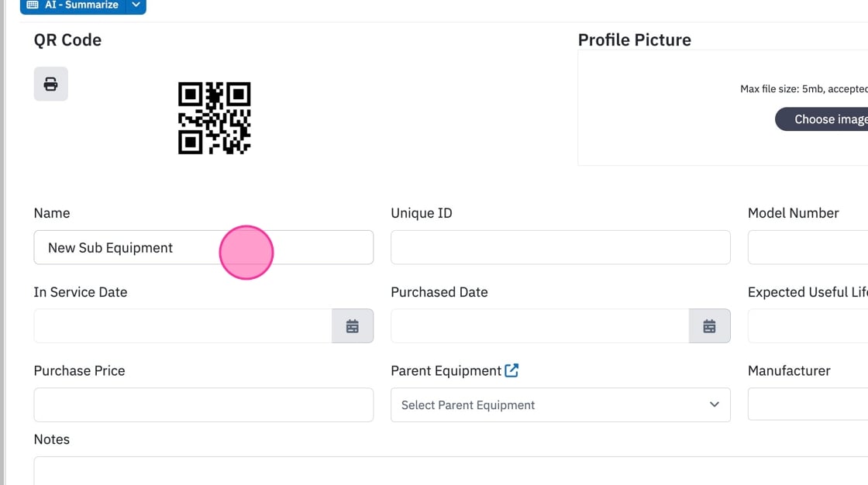Screen dimensions: 868x485
Task: Click into the Purchase Price field
Action: [204, 404]
